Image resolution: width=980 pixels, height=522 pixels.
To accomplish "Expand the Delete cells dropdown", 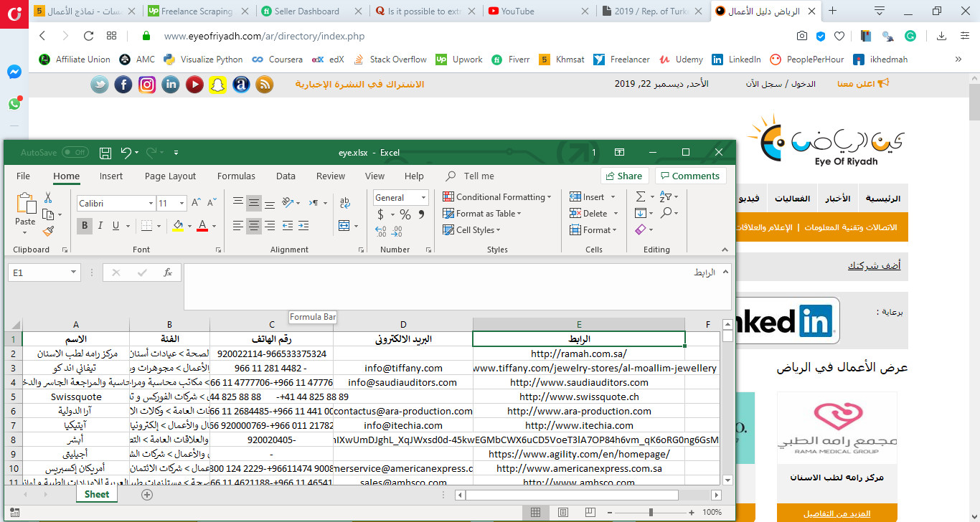I will 616,214.
